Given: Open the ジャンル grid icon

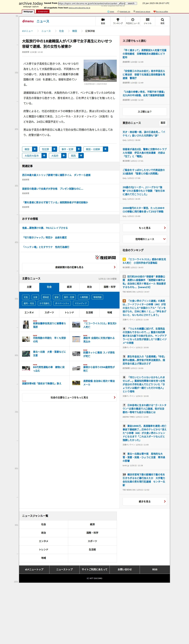Looking at the screenshot, I should (x=147, y=20).
